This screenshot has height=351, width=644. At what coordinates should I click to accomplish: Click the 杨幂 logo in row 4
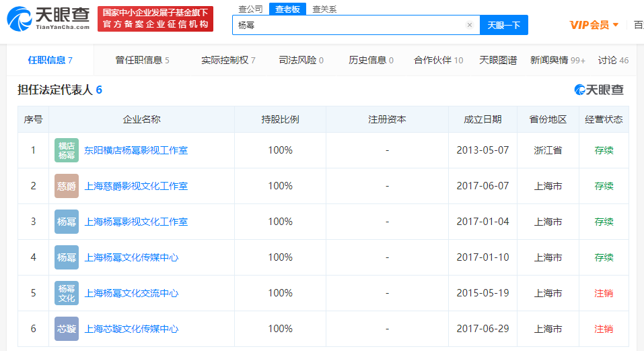click(67, 258)
